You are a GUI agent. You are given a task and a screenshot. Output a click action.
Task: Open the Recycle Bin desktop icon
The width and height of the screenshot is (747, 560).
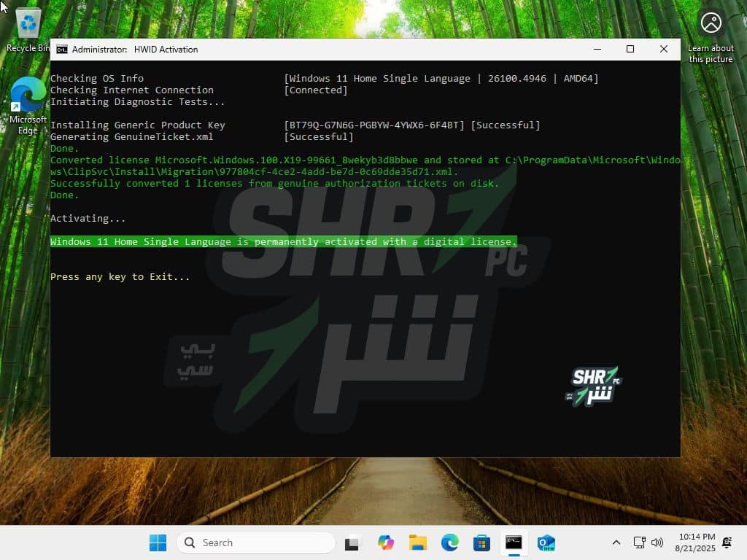pyautogui.click(x=28, y=29)
